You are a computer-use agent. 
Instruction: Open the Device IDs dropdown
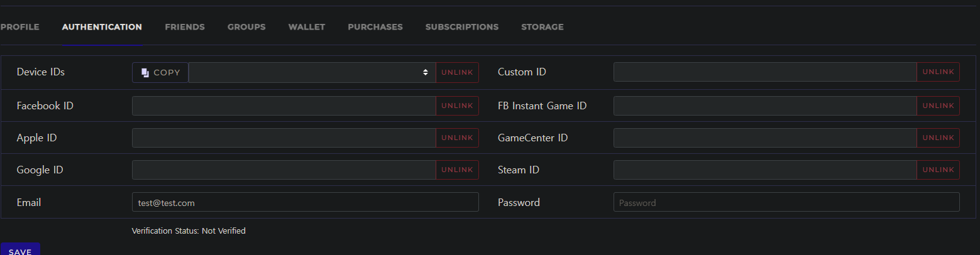coord(312,73)
